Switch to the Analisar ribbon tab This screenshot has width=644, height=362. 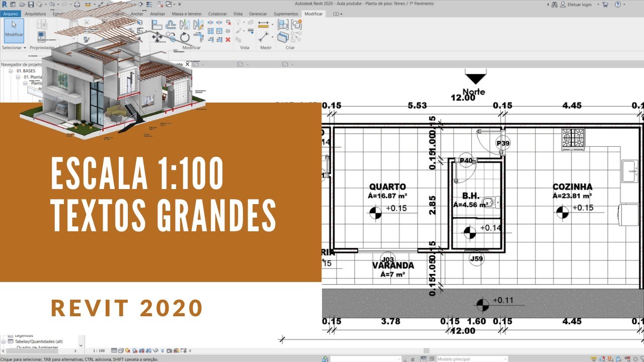tap(157, 14)
